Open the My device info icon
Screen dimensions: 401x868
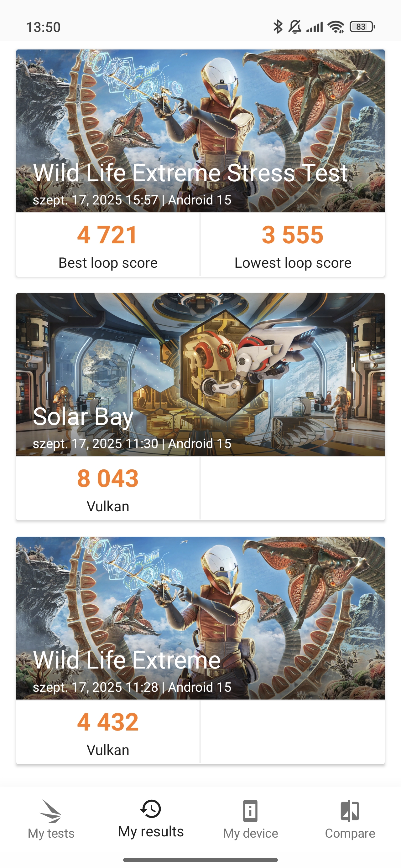pyautogui.click(x=250, y=811)
